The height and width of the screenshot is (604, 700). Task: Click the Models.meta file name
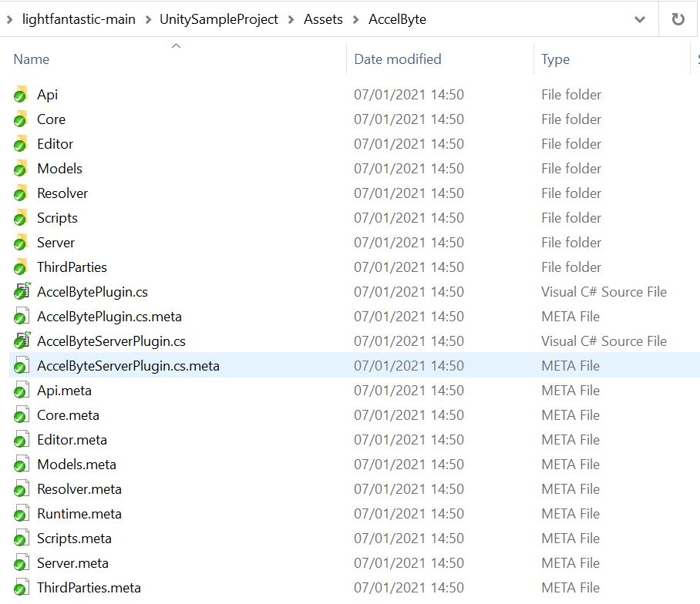point(76,465)
